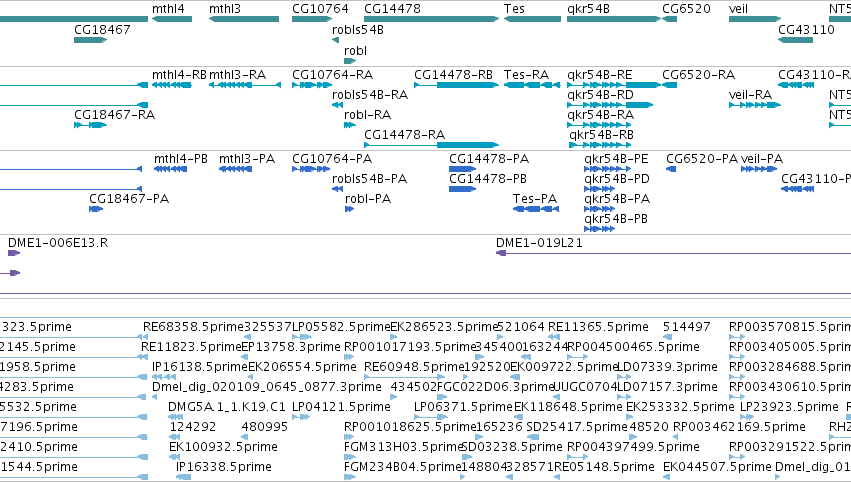
Task: Click the IP16338.5prime EST label
Action: [224, 468]
